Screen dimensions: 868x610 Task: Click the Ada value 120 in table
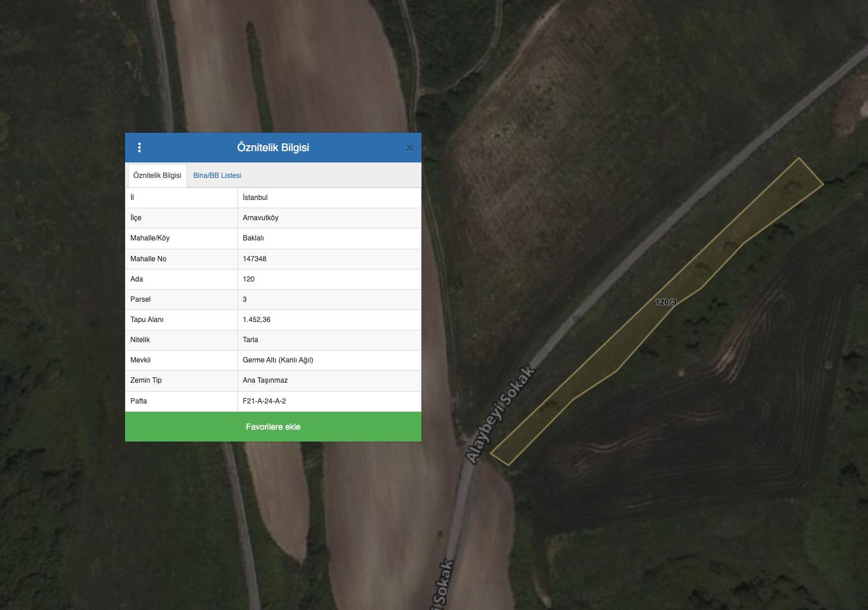(x=249, y=279)
